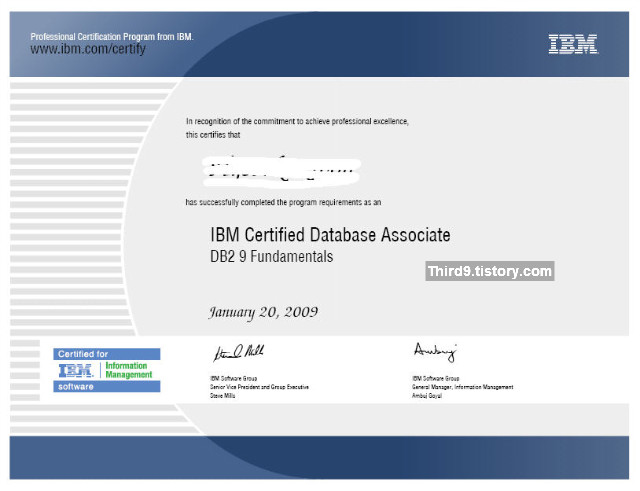Click "General Manager, Information Management" line

click(x=462, y=387)
